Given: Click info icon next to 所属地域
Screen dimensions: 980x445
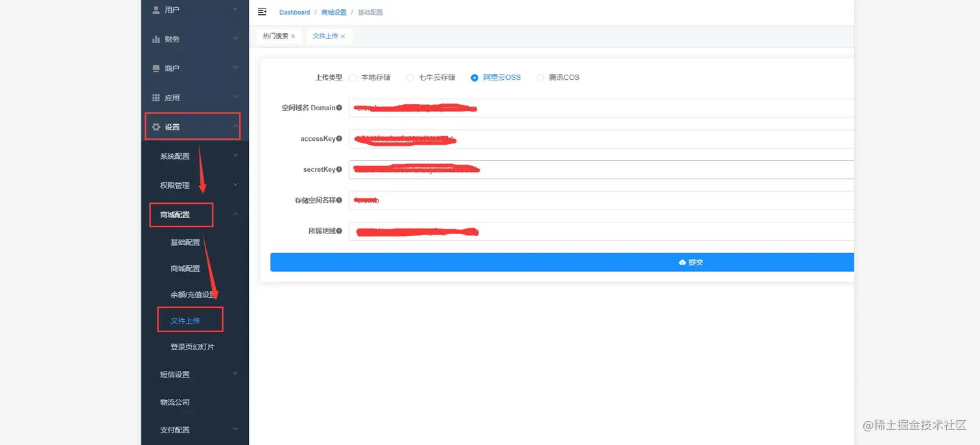Looking at the screenshot, I should (x=339, y=231).
